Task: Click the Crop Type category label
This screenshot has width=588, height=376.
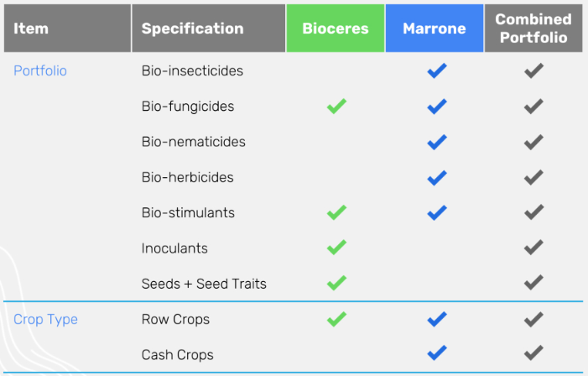Action: tap(45, 320)
